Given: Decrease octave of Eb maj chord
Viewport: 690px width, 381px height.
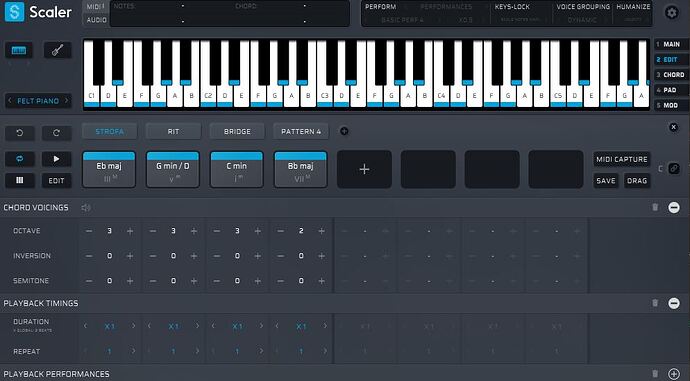Looking at the screenshot, I should tap(89, 231).
